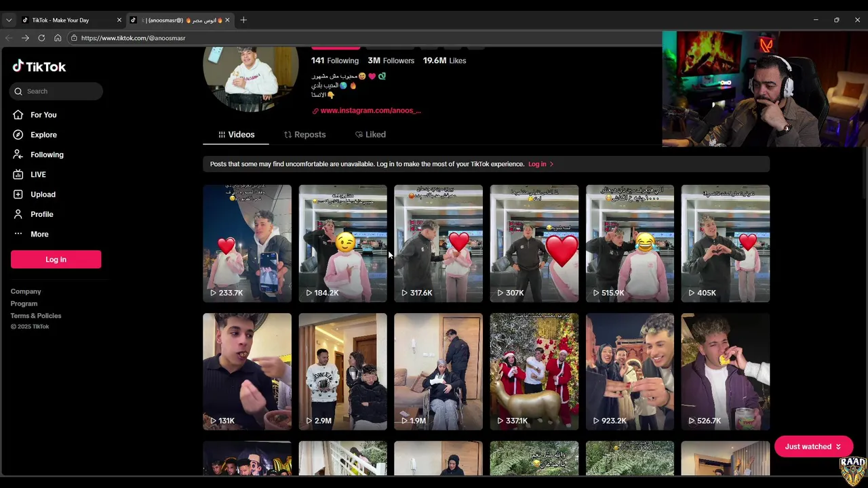This screenshot has width=868, height=488.
Task: Open the Instagram profile link
Action: tap(366, 110)
